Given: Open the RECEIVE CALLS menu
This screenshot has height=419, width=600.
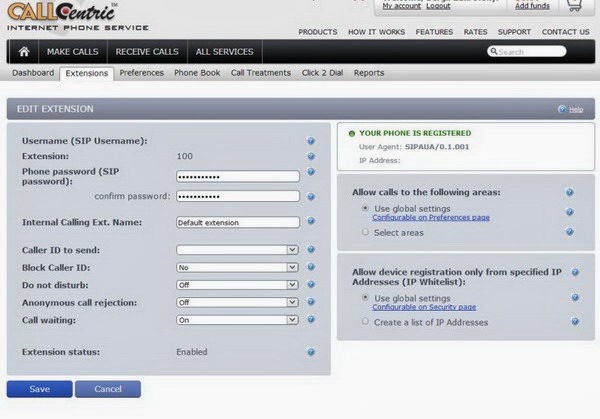Looking at the screenshot, I should [147, 52].
